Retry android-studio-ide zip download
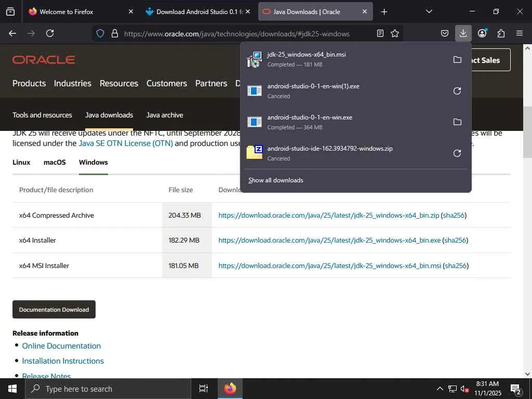 tap(457, 153)
